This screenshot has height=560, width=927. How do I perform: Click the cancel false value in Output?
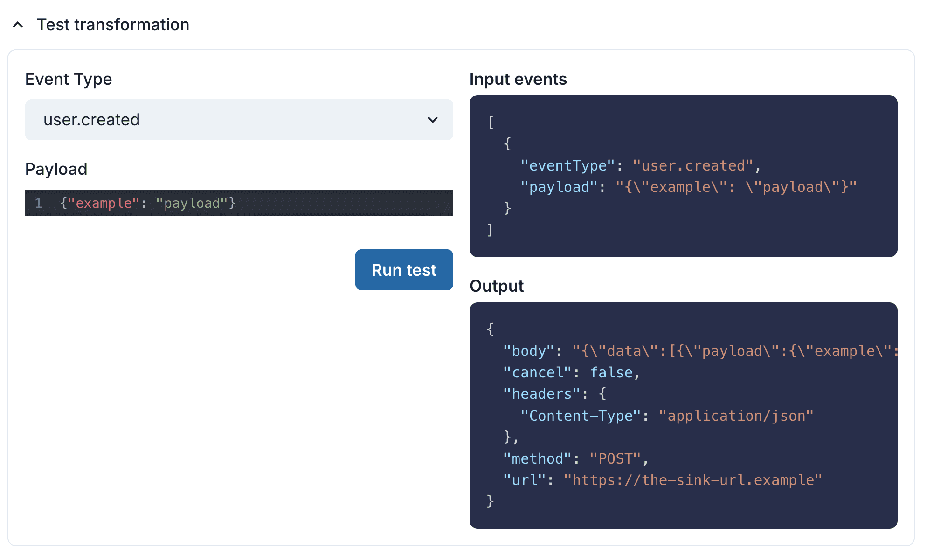tap(611, 372)
